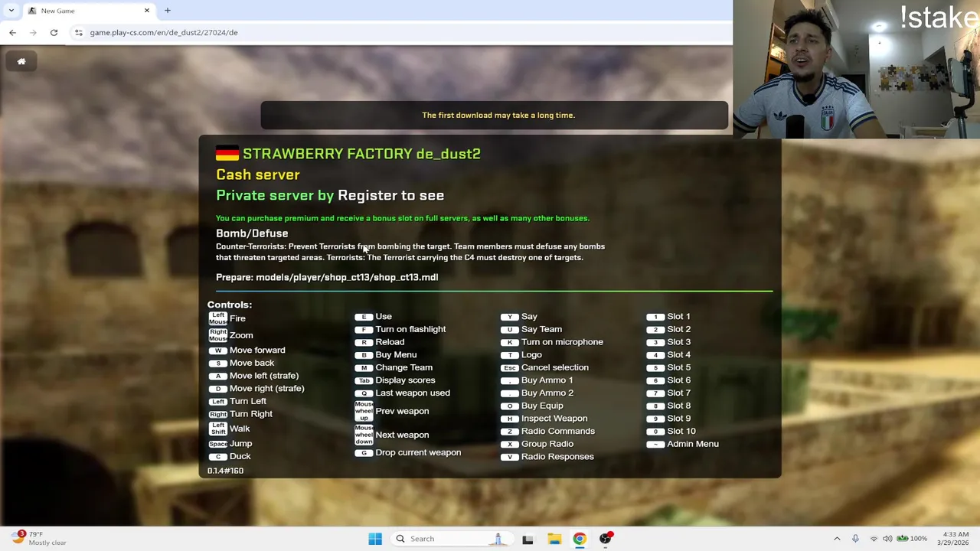Click the Left Mouse key icon for Fire
The image size is (980, 551).
[217, 318]
